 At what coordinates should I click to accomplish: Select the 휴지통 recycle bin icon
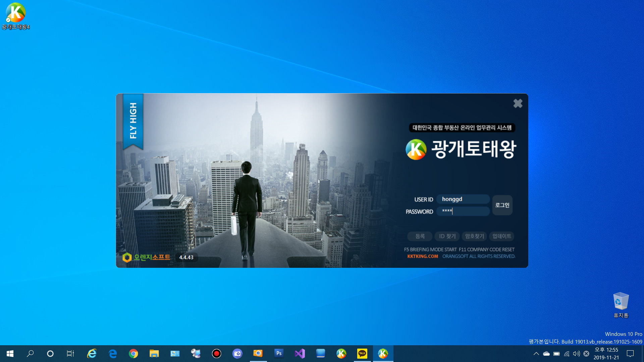621,302
